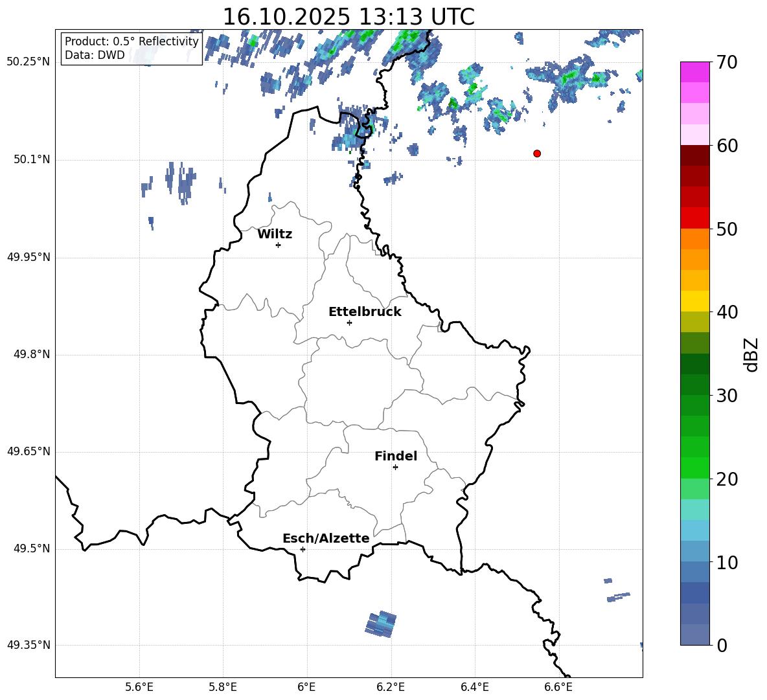The height and width of the screenshot is (700, 767).
Task: Select the Ettelbruck city label
Action: click(365, 312)
